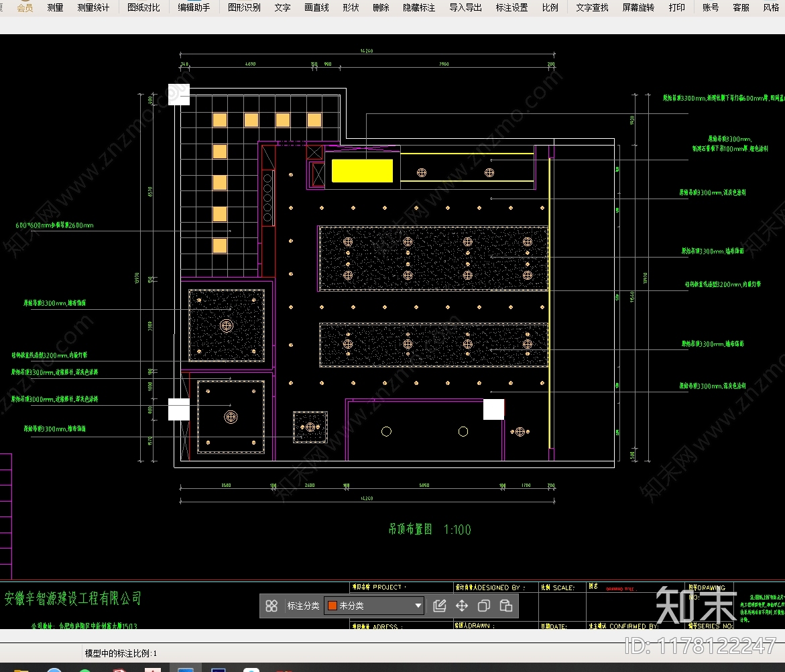The image size is (785, 672).
Task: Open the 账号 account menu
Action: click(x=711, y=7)
